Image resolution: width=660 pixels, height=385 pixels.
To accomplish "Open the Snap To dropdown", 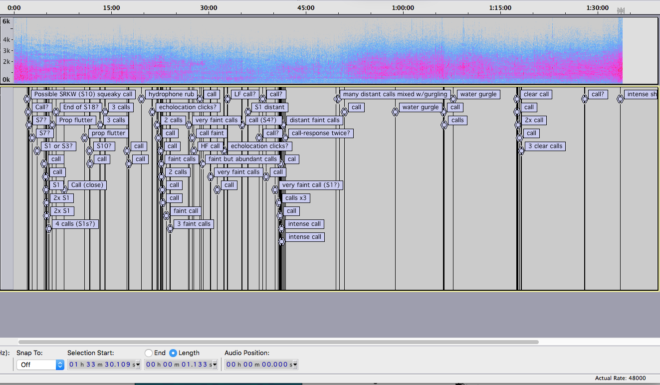I will [x=40, y=364].
